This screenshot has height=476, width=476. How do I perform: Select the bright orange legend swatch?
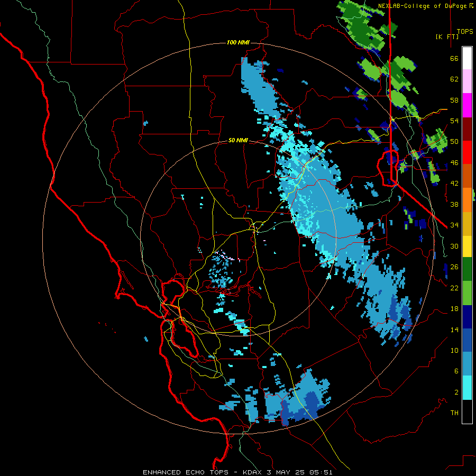[x=467, y=200]
